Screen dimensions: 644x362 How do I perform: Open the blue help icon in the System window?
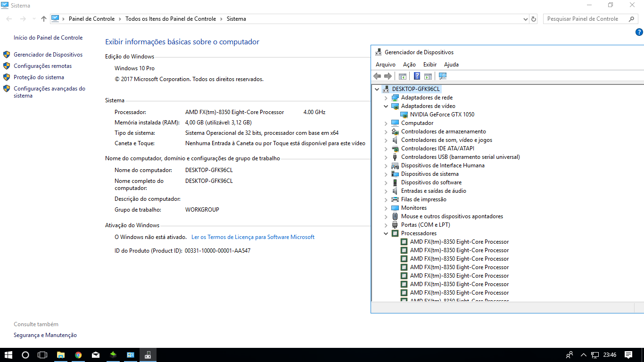tap(639, 32)
